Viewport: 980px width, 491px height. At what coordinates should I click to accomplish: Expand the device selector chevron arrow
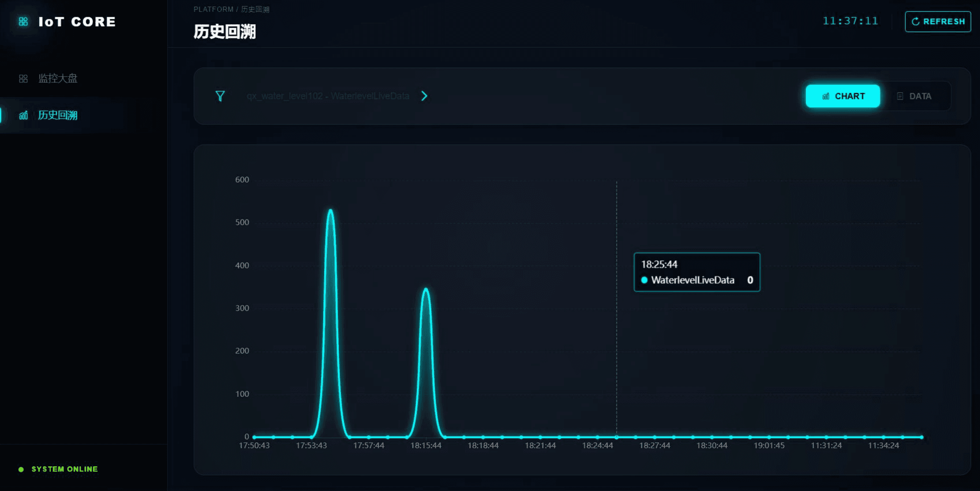pyautogui.click(x=424, y=96)
